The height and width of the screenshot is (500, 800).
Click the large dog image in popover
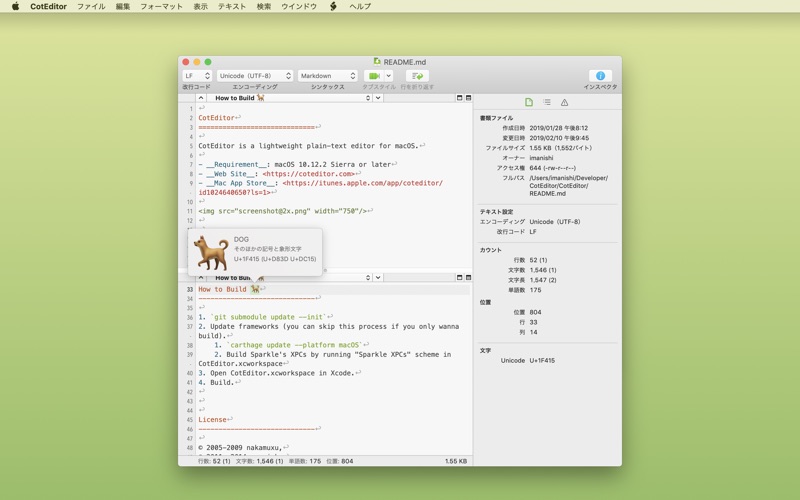(211, 252)
